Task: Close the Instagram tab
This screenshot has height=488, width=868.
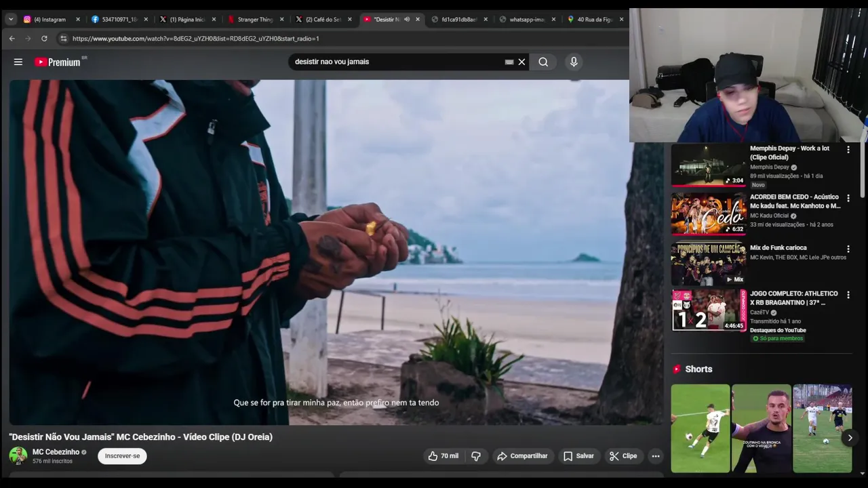Action: (x=77, y=20)
